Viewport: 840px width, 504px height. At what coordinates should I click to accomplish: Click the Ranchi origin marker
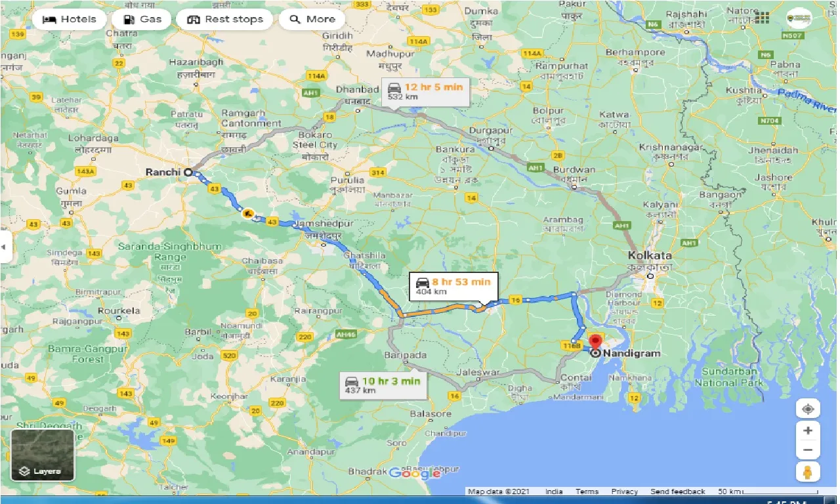pos(188,172)
